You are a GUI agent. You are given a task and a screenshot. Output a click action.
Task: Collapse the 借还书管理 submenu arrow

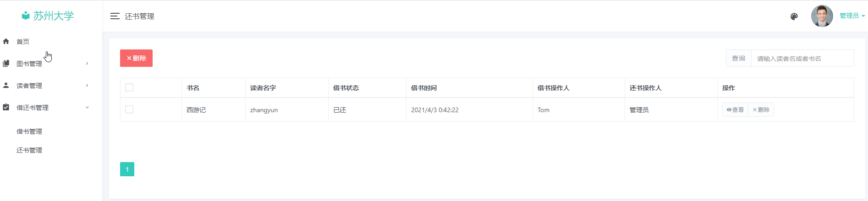[87, 107]
